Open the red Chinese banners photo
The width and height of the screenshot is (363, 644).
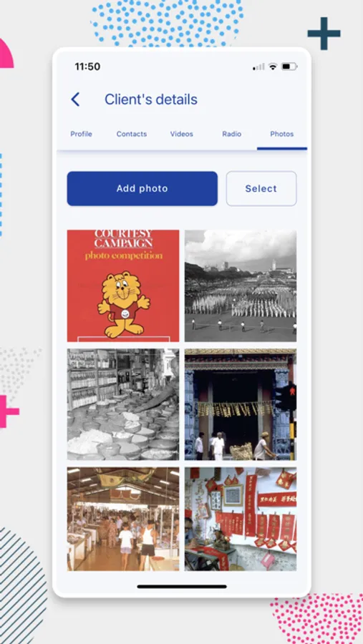click(x=241, y=519)
